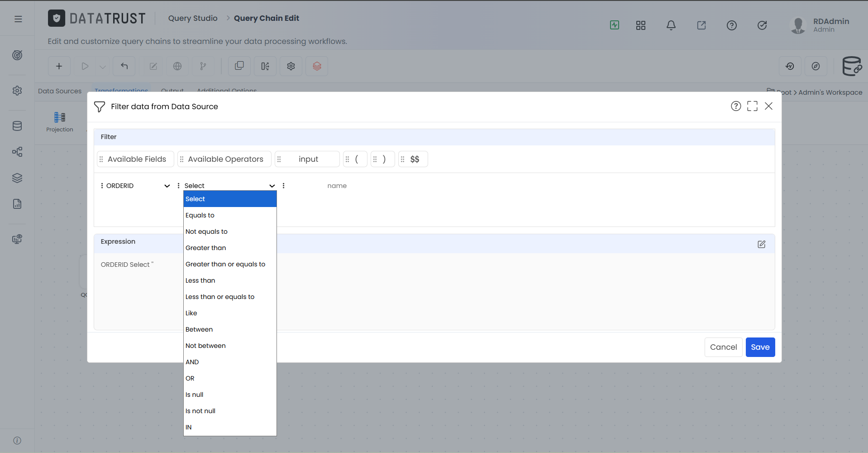Open the database icon in left sidebar
The width and height of the screenshot is (868, 453).
pos(17,126)
